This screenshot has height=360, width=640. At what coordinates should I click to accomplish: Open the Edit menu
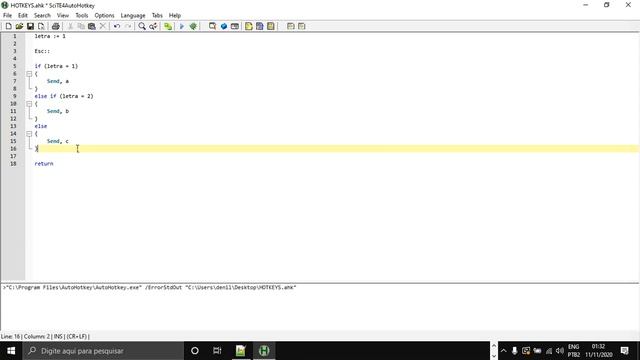tap(22, 16)
